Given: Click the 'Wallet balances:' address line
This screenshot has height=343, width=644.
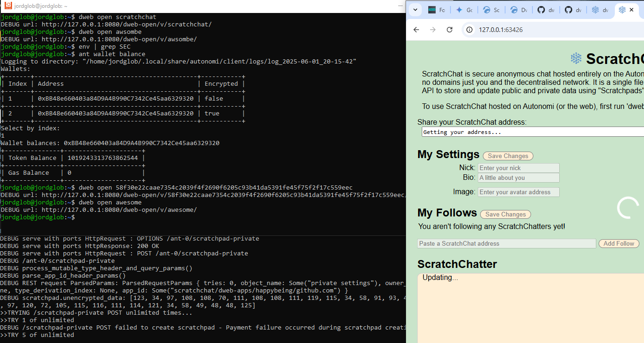Looking at the screenshot, I should 110,143.
